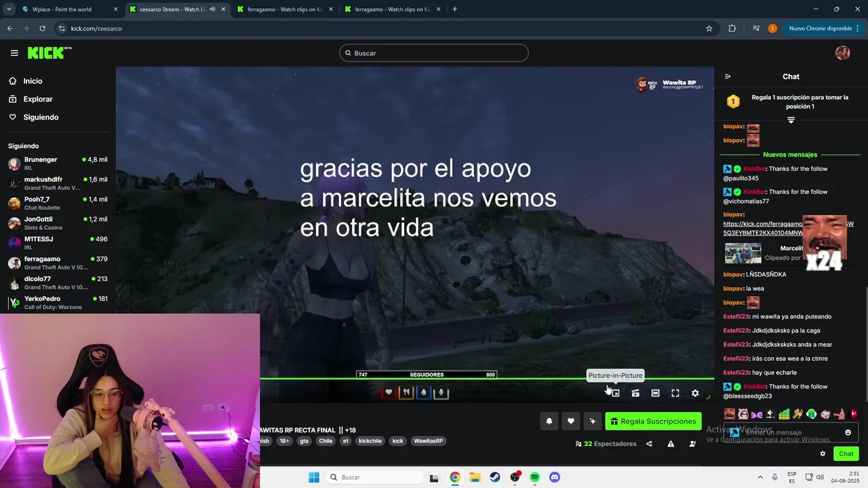The height and width of the screenshot is (488, 868).
Task: Reload the page
Action: [x=42, y=28]
